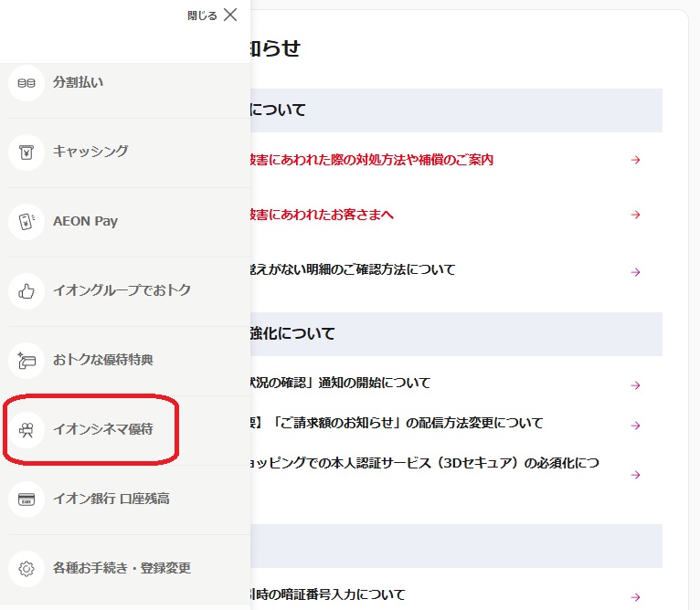700x610 pixels.
Task: Click arrow beside「ご請求額のお知らせ」notice
Action: [636, 426]
